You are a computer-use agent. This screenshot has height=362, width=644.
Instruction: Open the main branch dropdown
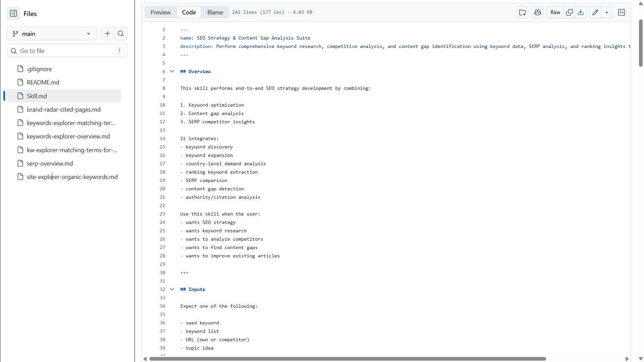click(52, 34)
